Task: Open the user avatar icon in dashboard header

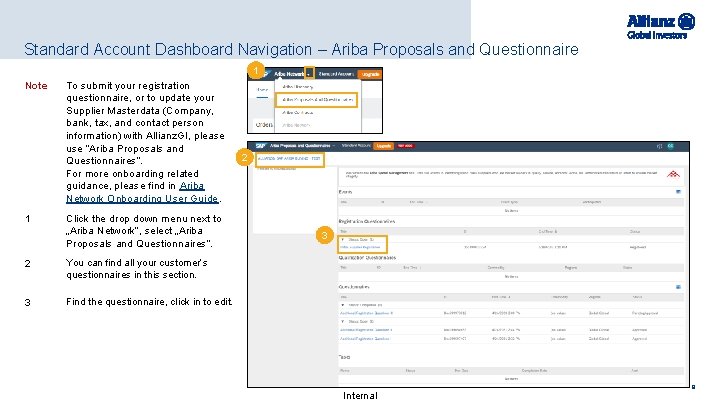Action: click(x=670, y=146)
